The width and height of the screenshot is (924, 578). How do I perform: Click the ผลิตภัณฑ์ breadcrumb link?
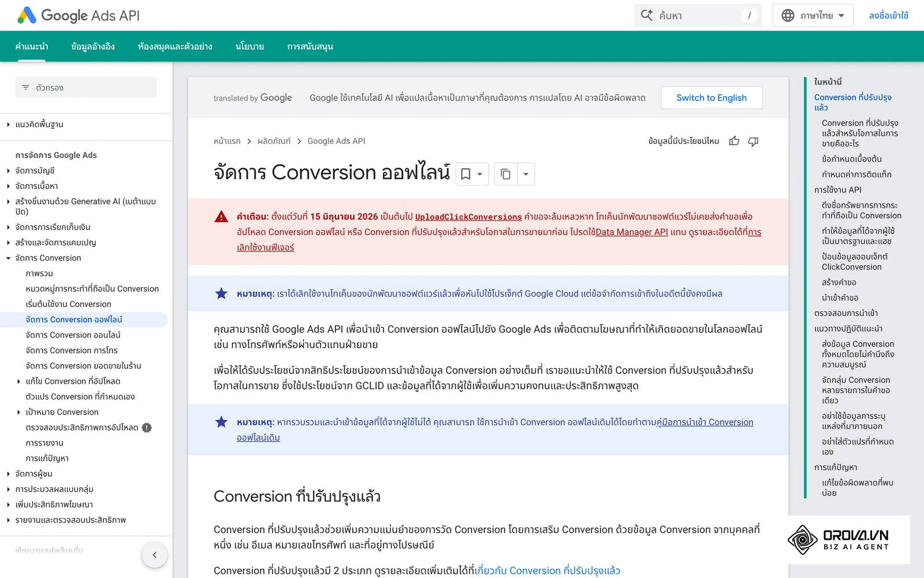(274, 141)
